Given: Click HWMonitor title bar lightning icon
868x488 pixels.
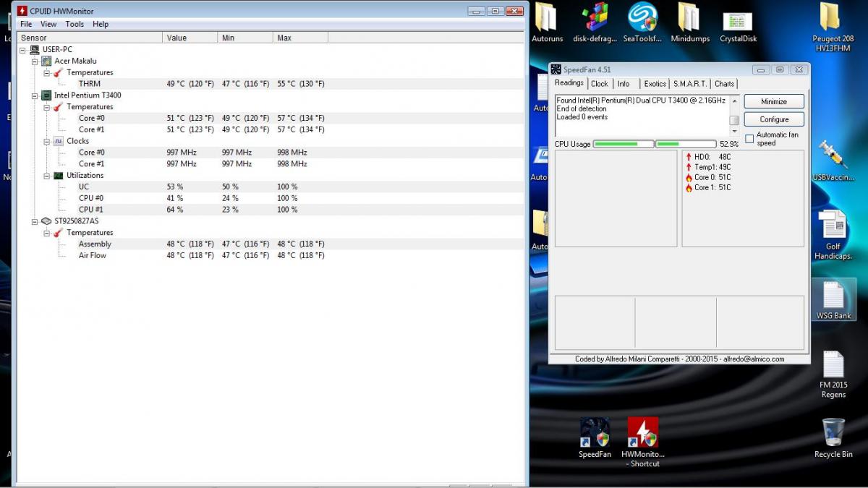Looking at the screenshot, I should [22, 11].
